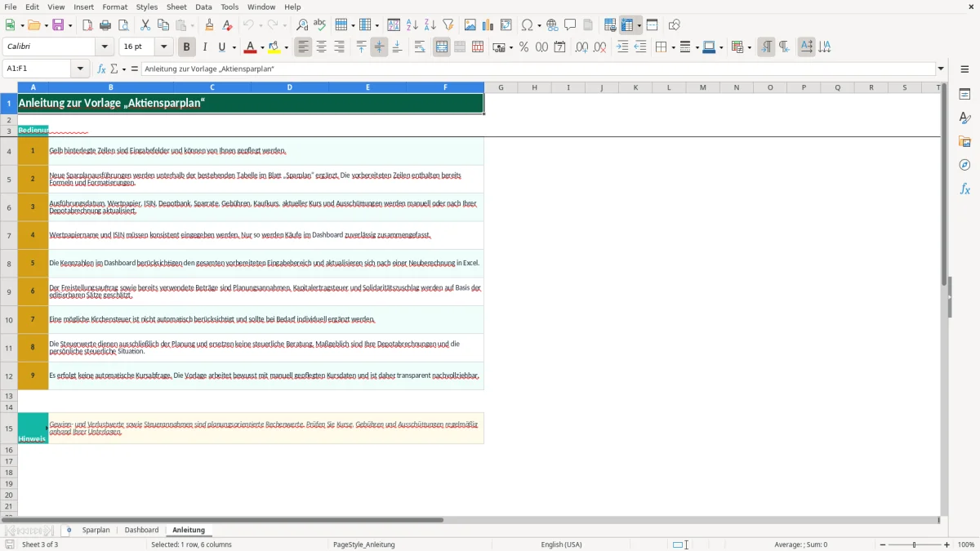Screen dimensions: 980x551
Task: Toggle Align Left
Action: 303,47
